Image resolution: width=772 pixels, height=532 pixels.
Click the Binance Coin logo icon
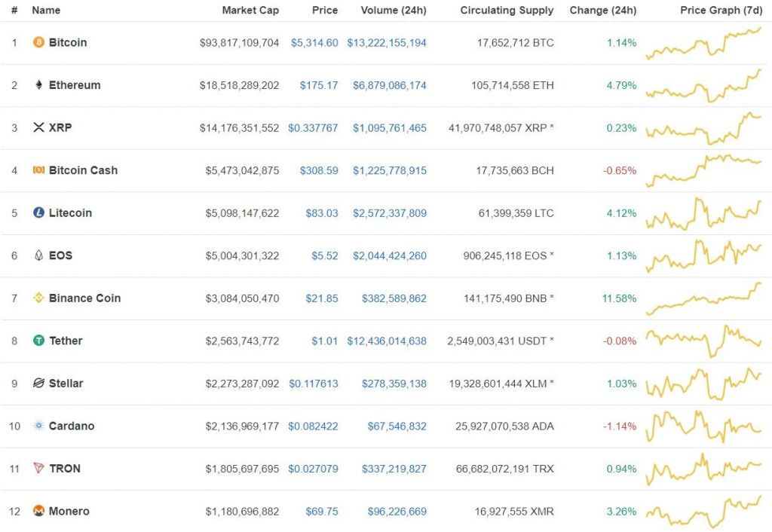coord(38,298)
